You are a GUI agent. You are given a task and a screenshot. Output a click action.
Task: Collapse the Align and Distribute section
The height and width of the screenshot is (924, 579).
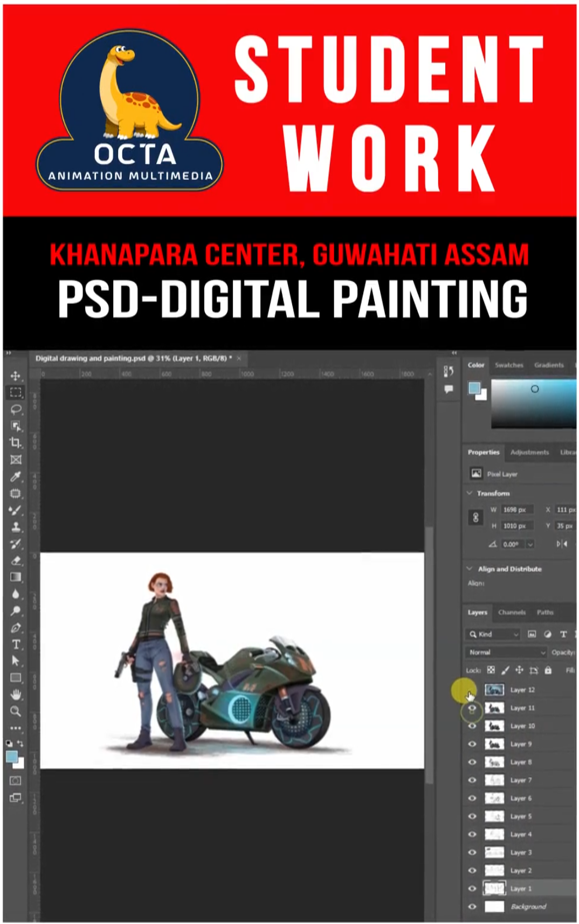coord(470,569)
